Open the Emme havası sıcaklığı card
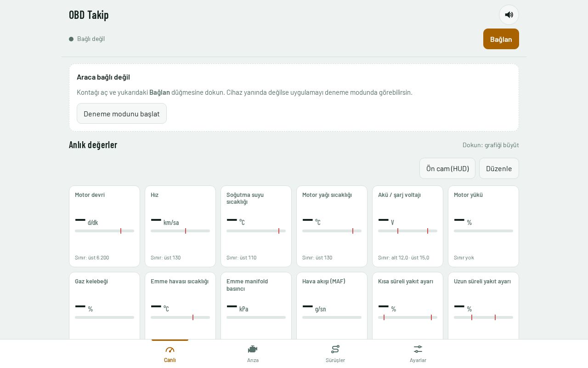Viewport: 588px width, 368px height. pyautogui.click(x=180, y=305)
